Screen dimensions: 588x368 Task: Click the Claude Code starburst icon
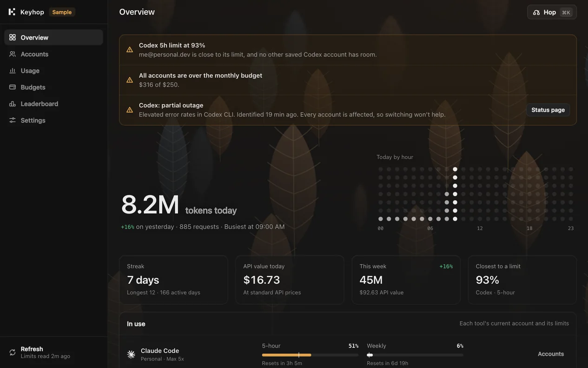(x=131, y=355)
